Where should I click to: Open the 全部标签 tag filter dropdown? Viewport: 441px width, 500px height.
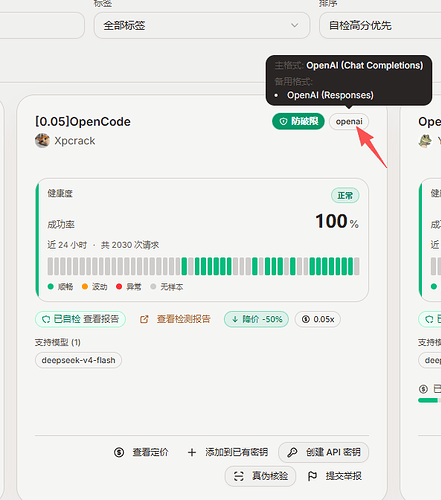pyautogui.click(x=202, y=25)
